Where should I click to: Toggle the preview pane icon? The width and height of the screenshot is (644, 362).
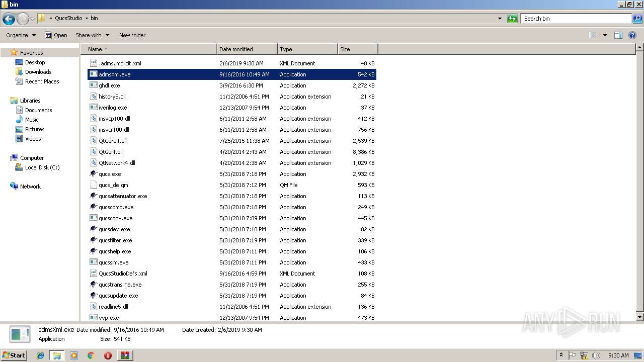click(618, 35)
